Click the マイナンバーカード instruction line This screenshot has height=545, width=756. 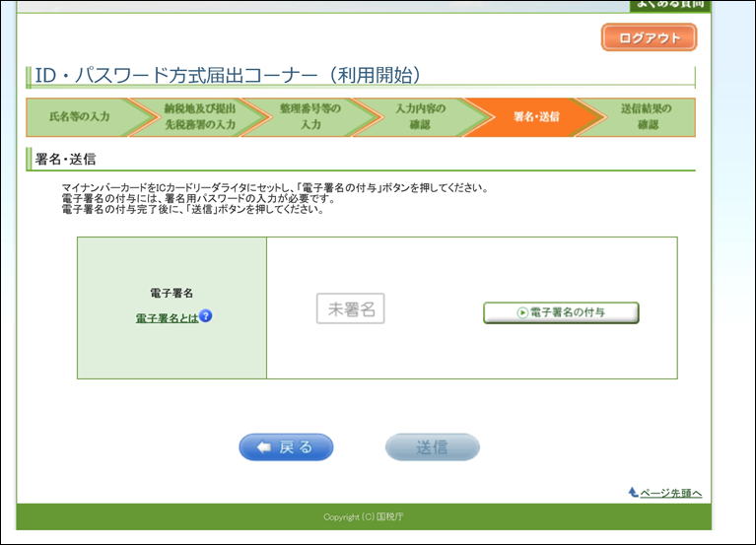(x=275, y=188)
